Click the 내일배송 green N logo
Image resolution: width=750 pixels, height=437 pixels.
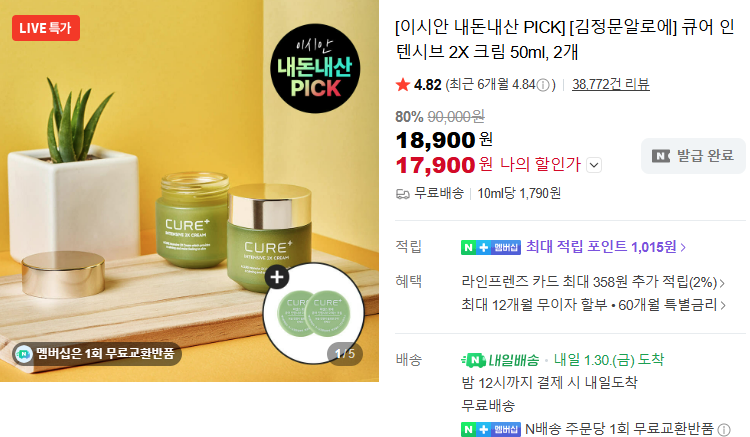pyautogui.click(x=474, y=360)
